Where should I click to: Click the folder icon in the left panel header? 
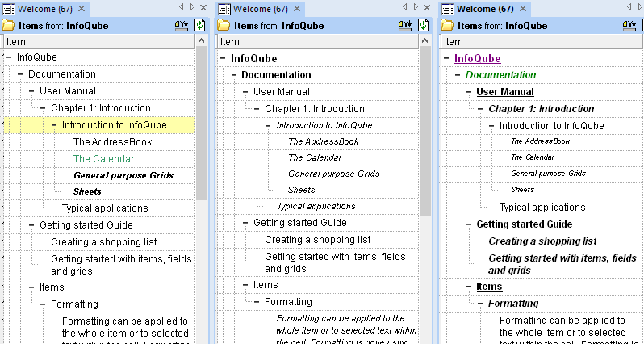8,26
